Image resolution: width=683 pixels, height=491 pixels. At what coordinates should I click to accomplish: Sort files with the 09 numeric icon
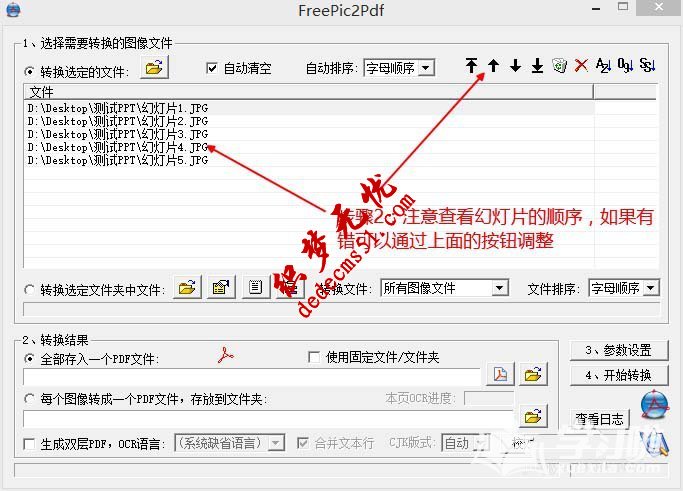point(626,65)
